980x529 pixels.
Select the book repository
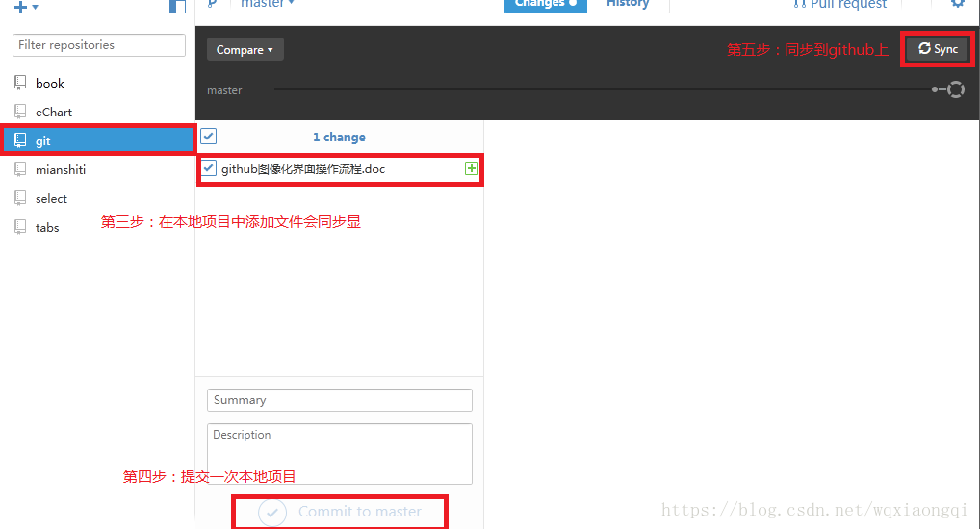click(97, 83)
